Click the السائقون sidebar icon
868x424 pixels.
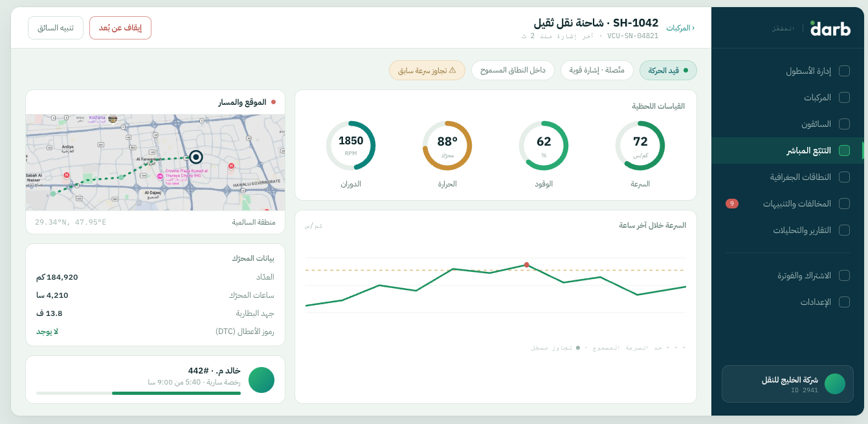[x=844, y=124]
